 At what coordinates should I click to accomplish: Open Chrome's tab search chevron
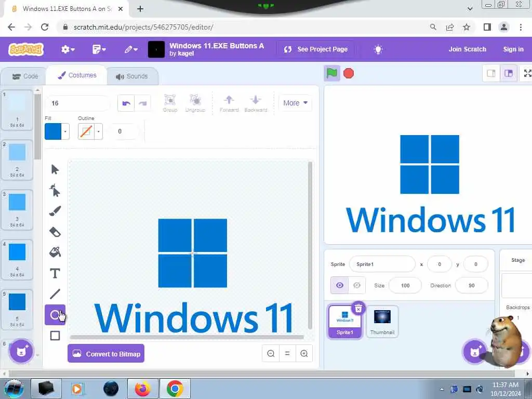pos(470,8)
